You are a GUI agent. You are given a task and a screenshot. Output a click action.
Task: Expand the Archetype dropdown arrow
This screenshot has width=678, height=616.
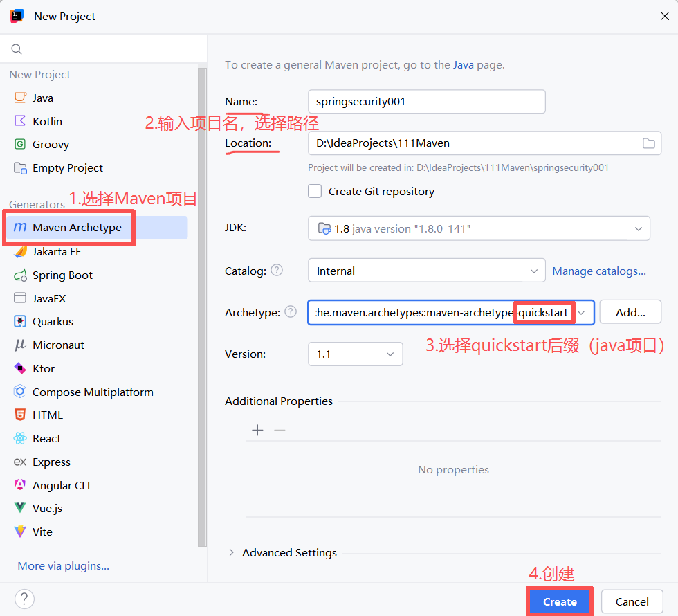point(582,312)
